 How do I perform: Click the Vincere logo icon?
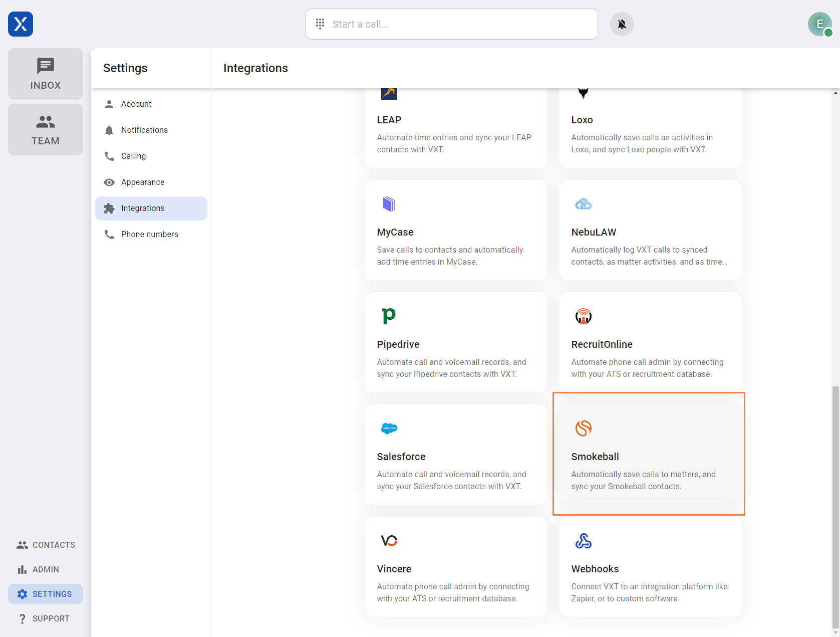(389, 541)
